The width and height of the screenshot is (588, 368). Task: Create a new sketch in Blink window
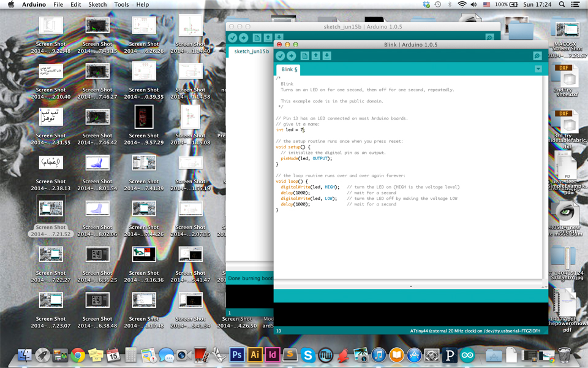click(304, 56)
